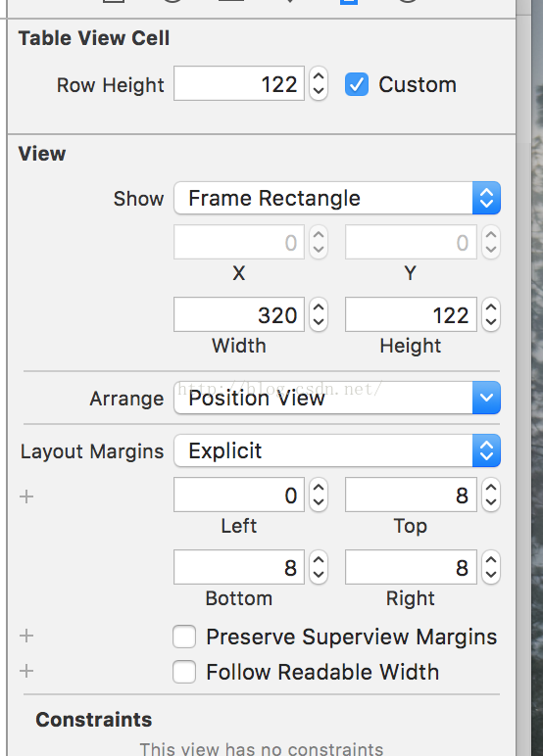This screenshot has width=543, height=756.
Task: Open the Show Frame Rectangle dropdown
Action: 337,198
